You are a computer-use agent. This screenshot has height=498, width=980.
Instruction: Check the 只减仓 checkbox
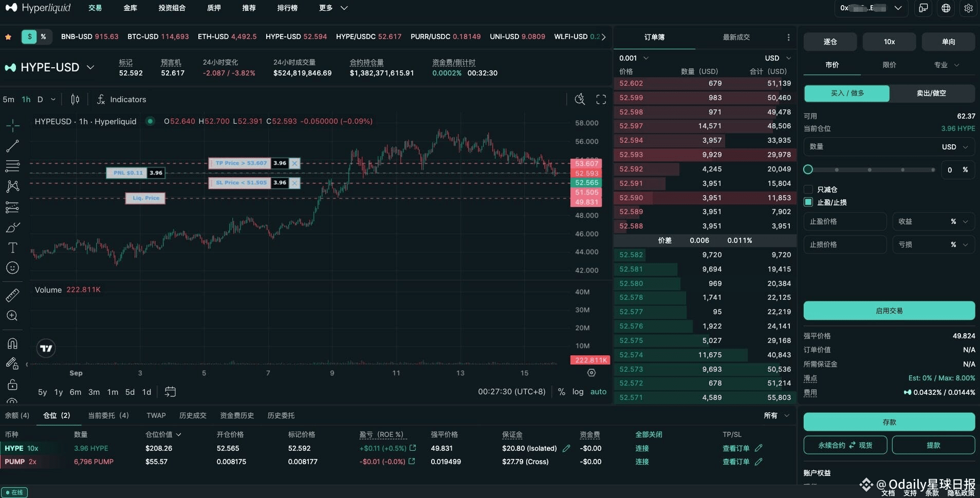(x=808, y=189)
